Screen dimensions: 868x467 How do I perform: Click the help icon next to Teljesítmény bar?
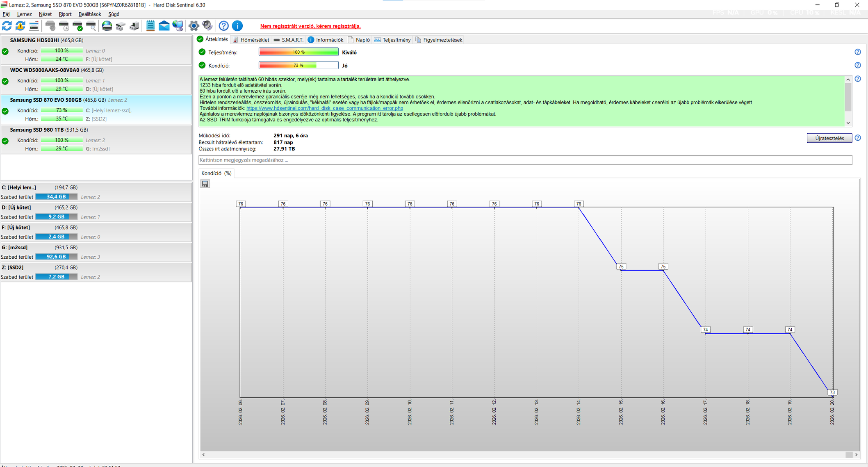pos(857,52)
